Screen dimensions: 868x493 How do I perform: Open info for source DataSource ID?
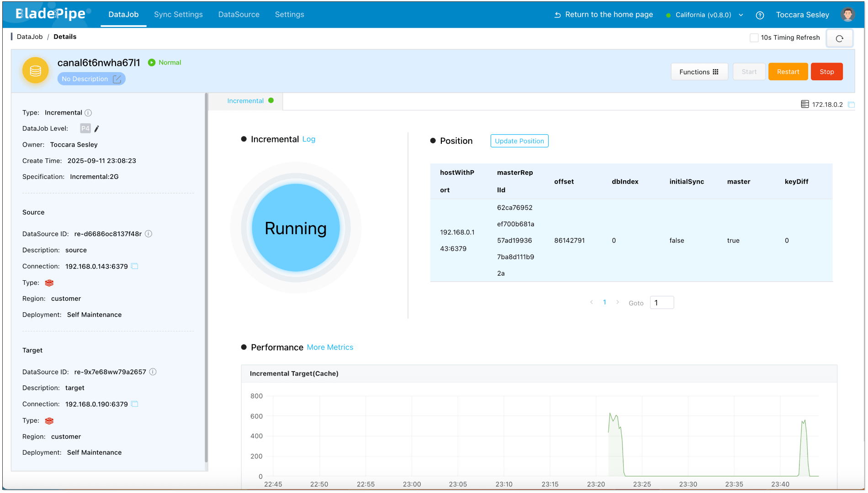(x=148, y=234)
